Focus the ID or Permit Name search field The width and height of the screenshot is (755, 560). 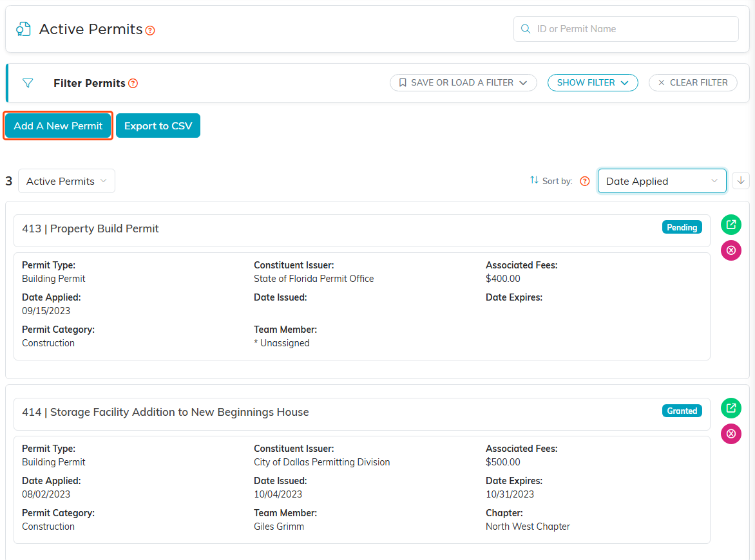[x=626, y=29]
